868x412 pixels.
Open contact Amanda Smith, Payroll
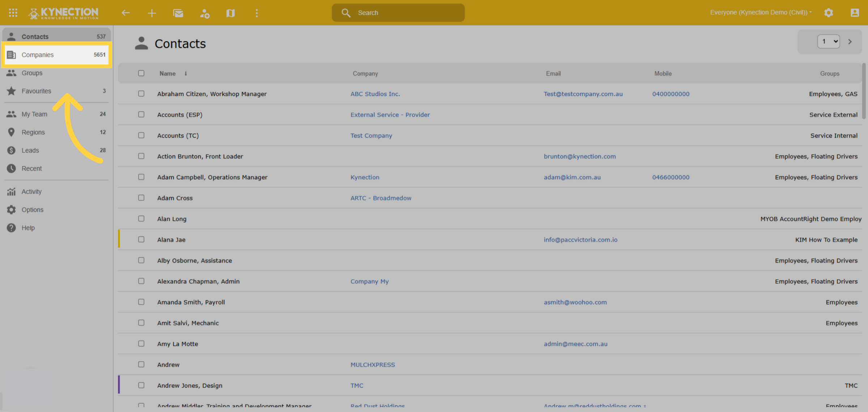point(191,302)
